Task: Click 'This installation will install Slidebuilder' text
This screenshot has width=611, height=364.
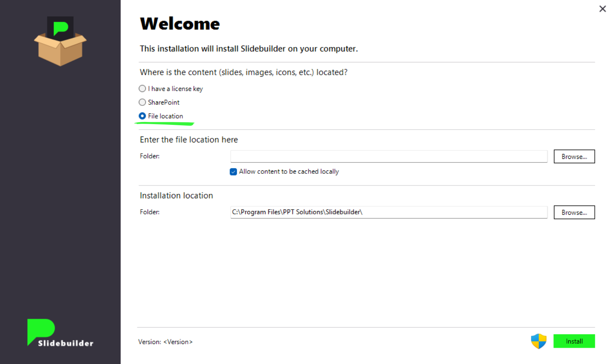Action: [x=249, y=49]
